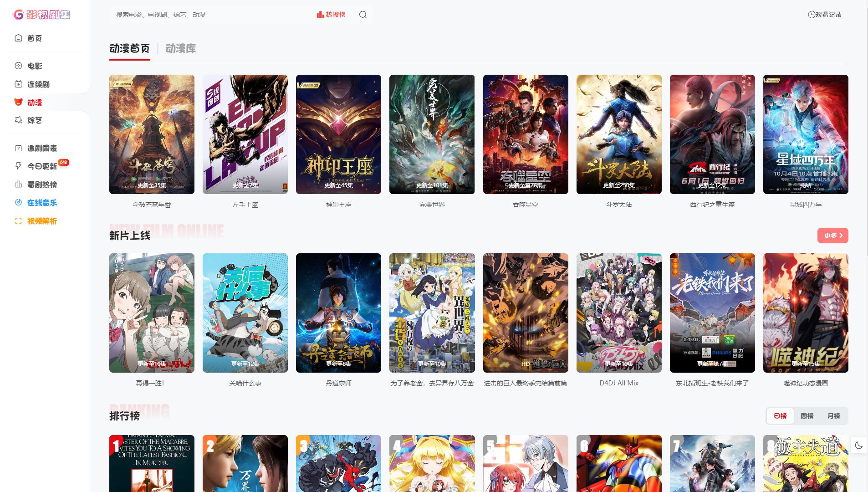Screen dimensions: 868x492
Task: Open 进击的巨人最终季完结篇前篇 poster
Action: [526, 313]
